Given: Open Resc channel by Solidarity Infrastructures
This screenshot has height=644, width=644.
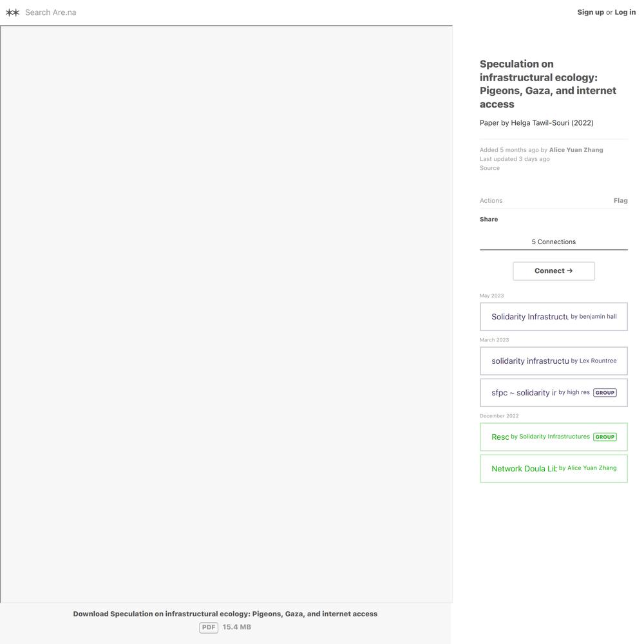Looking at the screenshot, I should tap(554, 437).
